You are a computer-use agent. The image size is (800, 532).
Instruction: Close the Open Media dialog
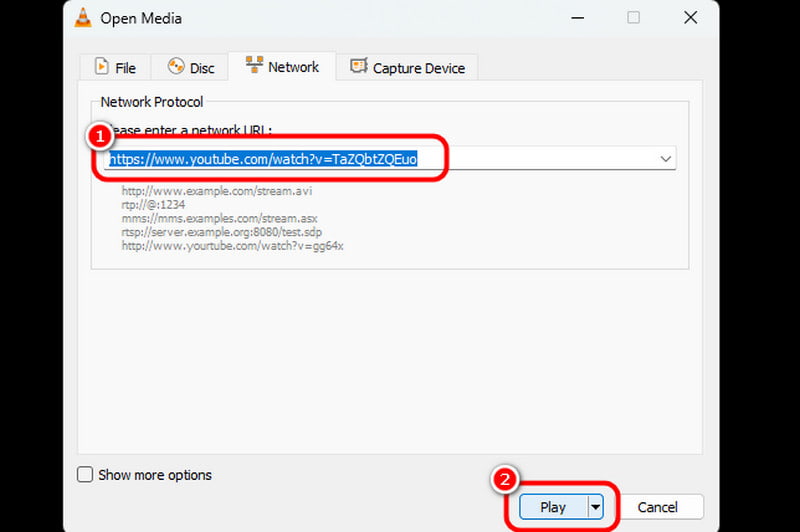690,18
